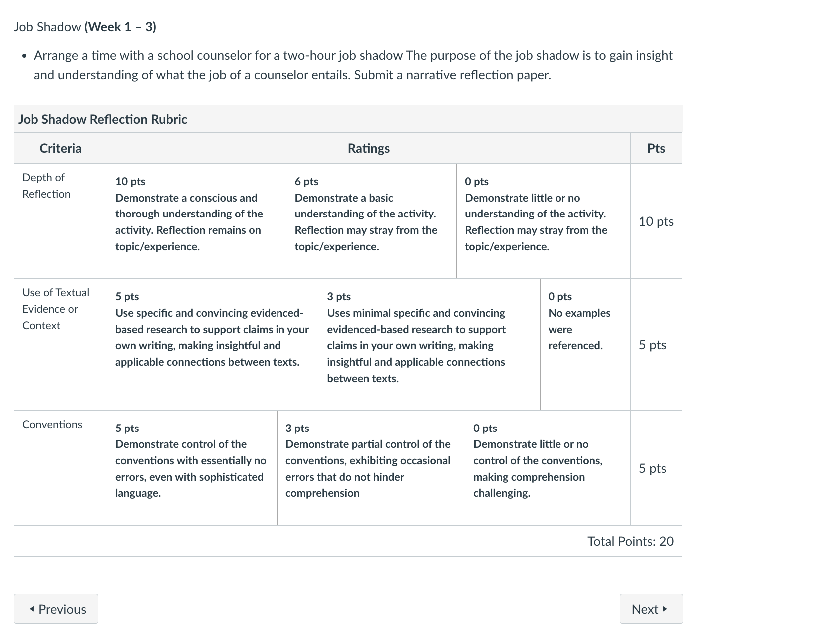Select the 5 pts evidenced-based research rating

(x=213, y=344)
